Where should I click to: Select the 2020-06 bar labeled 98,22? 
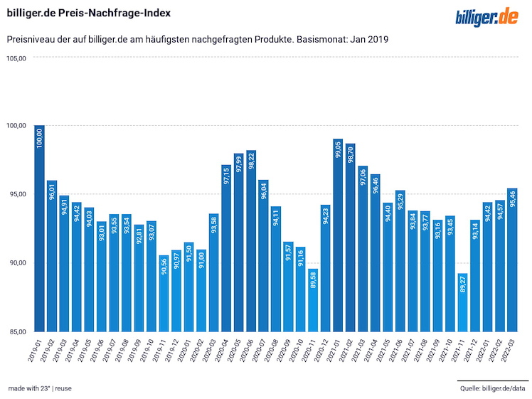coord(251,240)
